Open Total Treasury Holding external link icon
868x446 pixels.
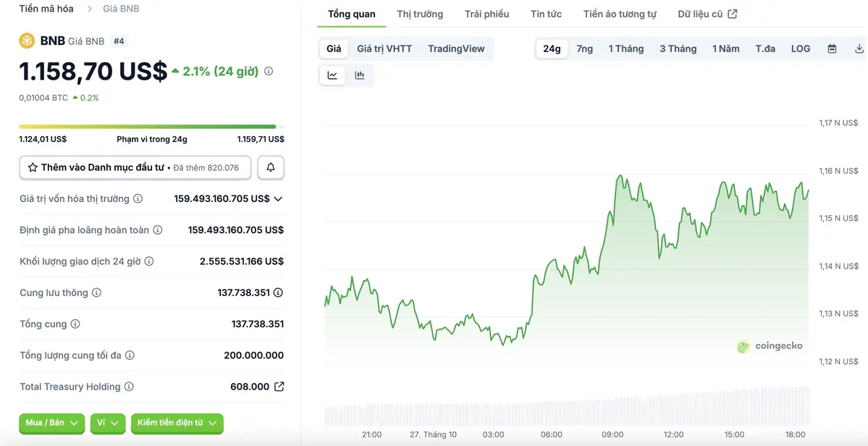pos(279,387)
